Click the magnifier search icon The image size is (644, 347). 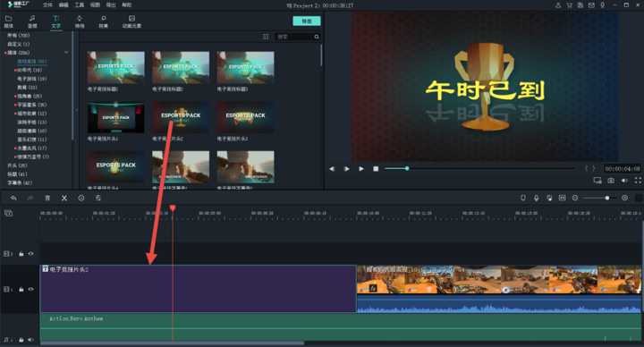pyautogui.click(x=317, y=37)
